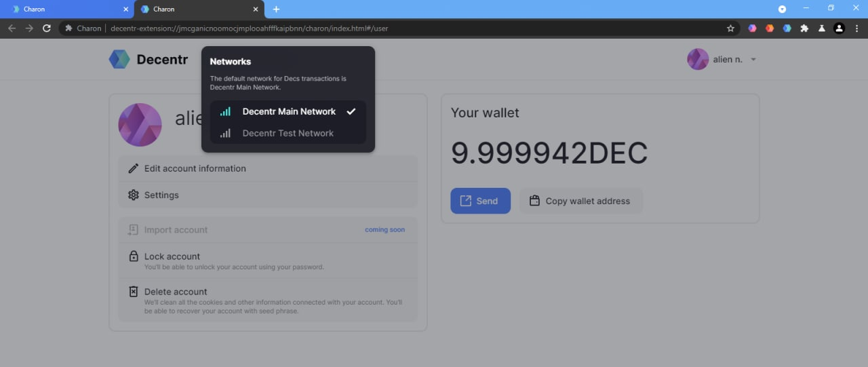Click the orange-red extension icon in toolbar
The width and height of the screenshot is (868, 367).
click(x=770, y=28)
